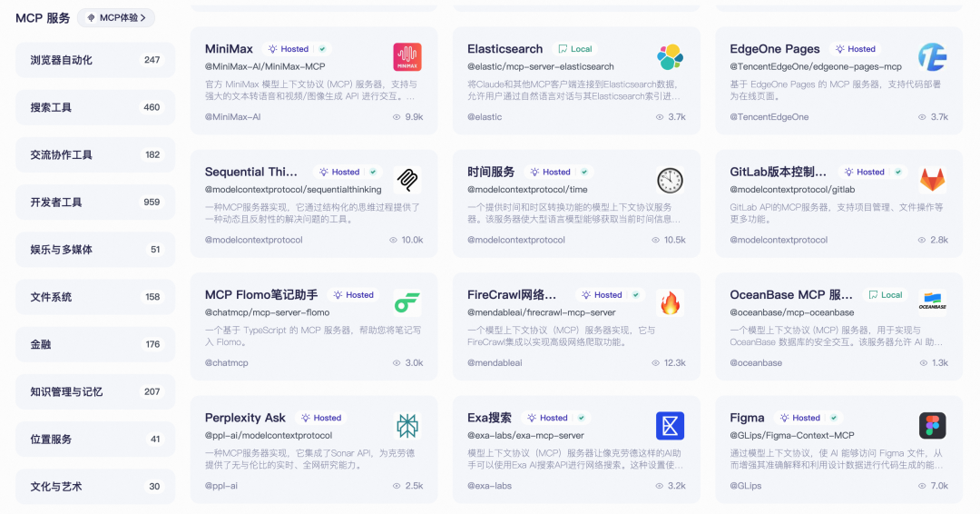Image resolution: width=980 pixels, height=514 pixels.
Task: Click the Local badge on OceanBase card
Action: point(886,295)
